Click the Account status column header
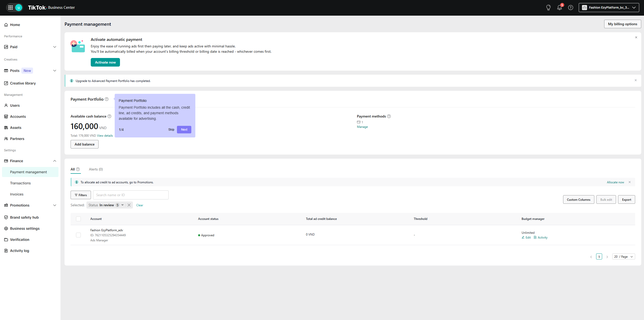Image resolution: width=644 pixels, height=320 pixels. [x=208, y=219]
